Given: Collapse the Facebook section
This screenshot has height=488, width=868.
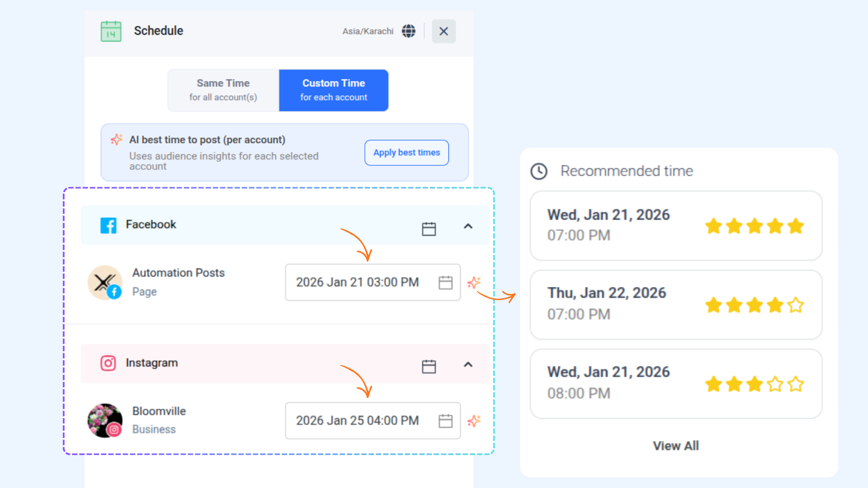Looking at the screenshot, I should [468, 226].
